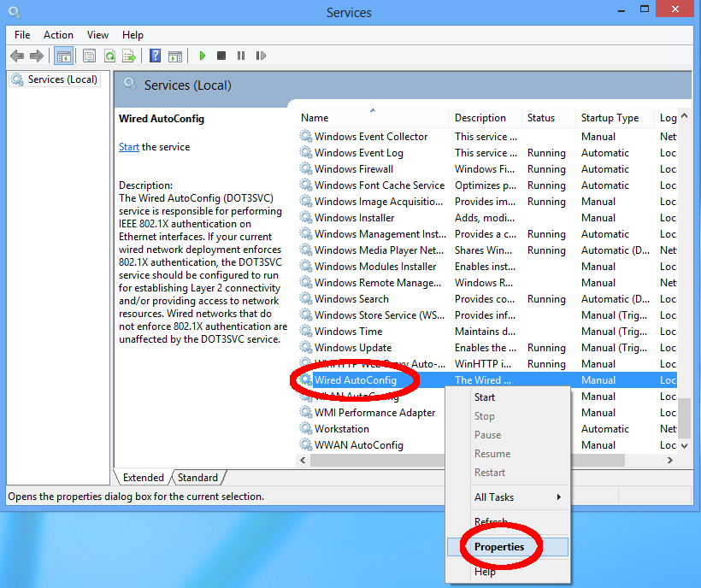Click gear icon of Workstation row
Viewport: 701px width, 588px height.
(306, 428)
